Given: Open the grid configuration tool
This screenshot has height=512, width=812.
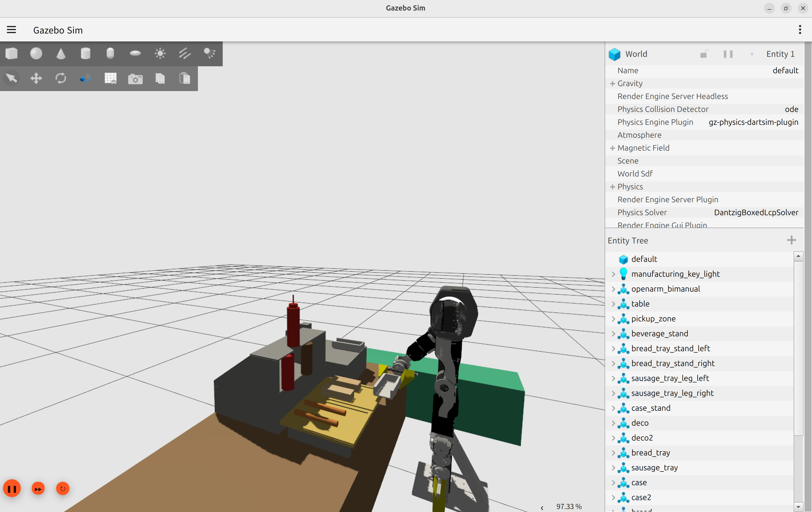Looking at the screenshot, I should tap(110, 78).
